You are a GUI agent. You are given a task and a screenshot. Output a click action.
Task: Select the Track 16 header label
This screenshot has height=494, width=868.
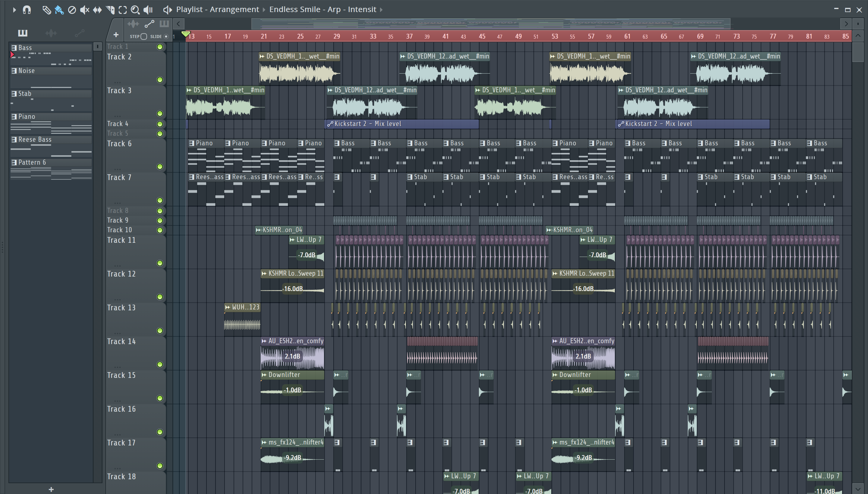tap(121, 409)
